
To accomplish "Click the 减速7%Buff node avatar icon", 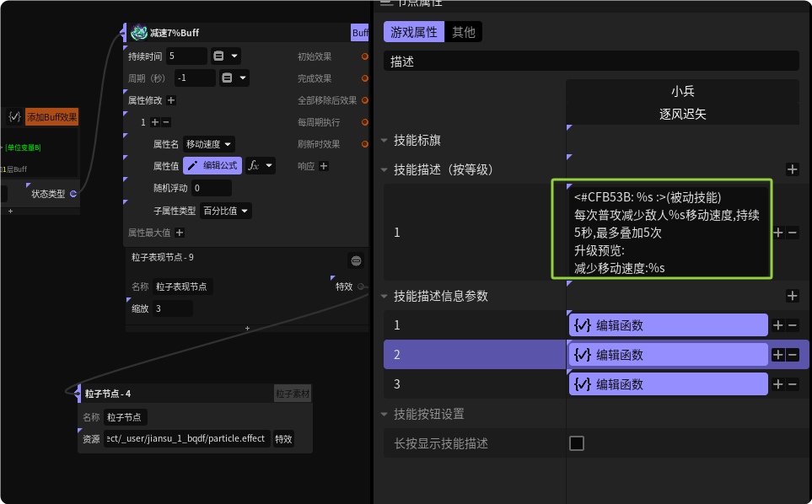I will click(139, 33).
